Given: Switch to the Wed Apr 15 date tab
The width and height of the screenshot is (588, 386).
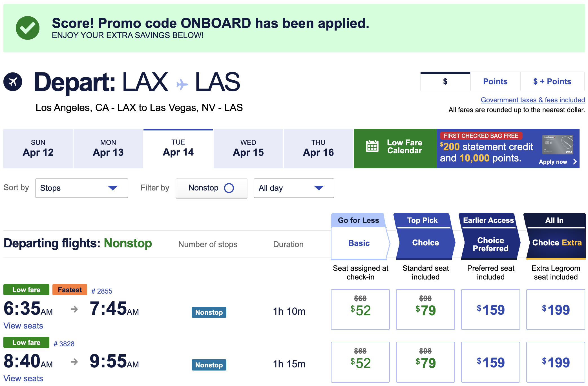Looking at the screenshot, I should (x=248, y=148).
